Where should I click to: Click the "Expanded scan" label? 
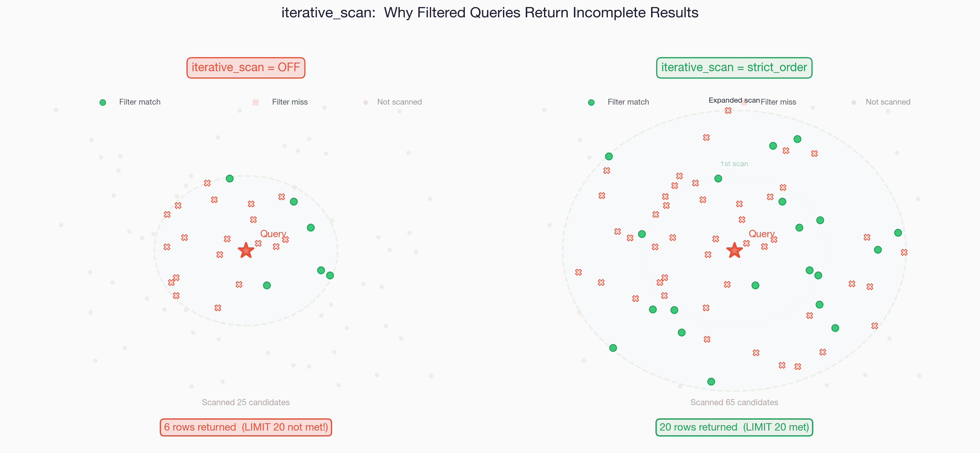734,100
